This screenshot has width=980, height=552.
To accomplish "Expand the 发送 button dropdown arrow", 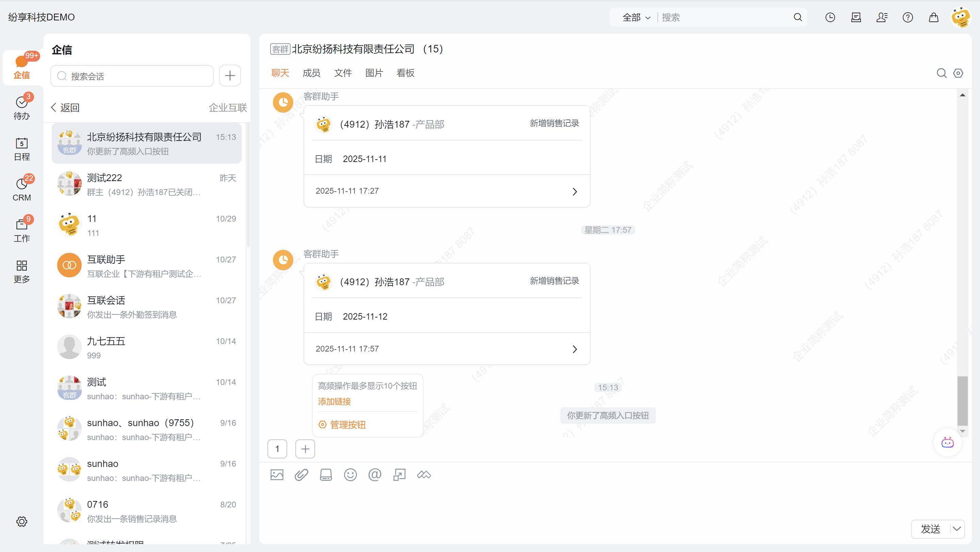I will [957, 529].
